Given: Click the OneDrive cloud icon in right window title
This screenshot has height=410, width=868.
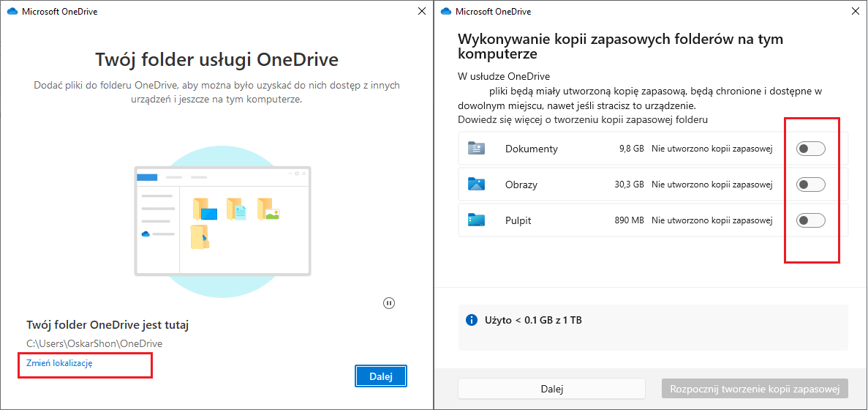Looking at the screenshot, I should (x=446, y=11).
